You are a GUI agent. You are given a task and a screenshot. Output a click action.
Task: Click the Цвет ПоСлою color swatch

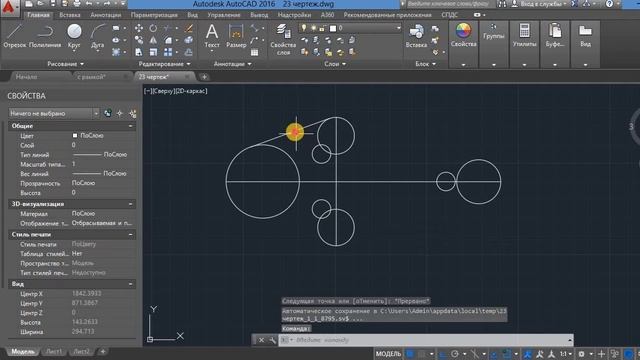[x=75, y=136]
